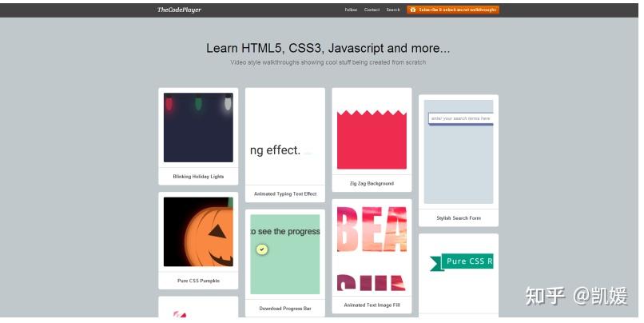Open the Pure CSS Pumpkin thumbnail
The height and width of the screenshot is (323, 644).
(198, 232)
